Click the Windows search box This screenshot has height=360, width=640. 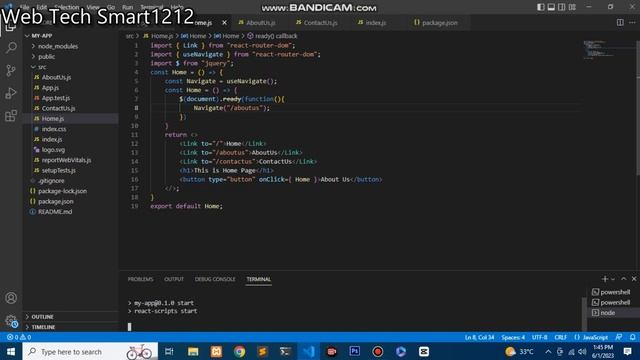click(90, 351)
